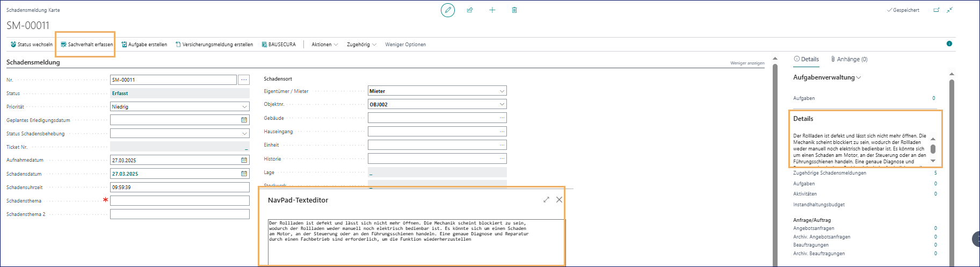Click the plus icon to create new record

click(492, 10)
